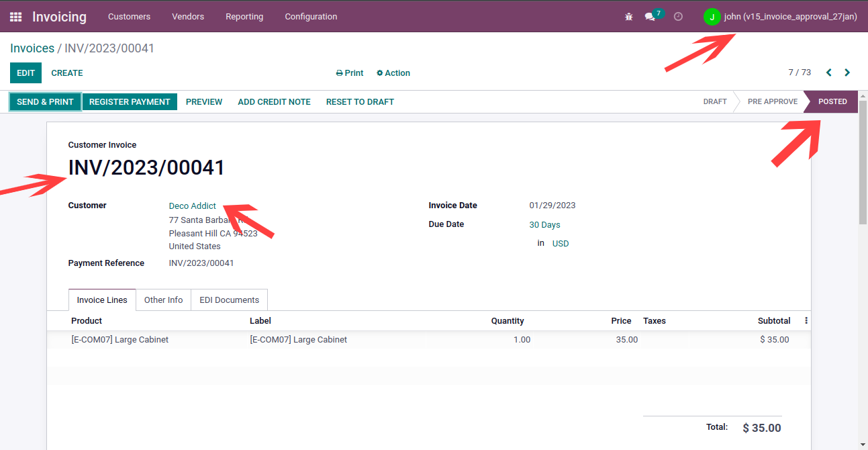Image resolution: width=868 pixels, height=450 pixels.
Task: Click the Product column header
Action: tap(87, 321)
